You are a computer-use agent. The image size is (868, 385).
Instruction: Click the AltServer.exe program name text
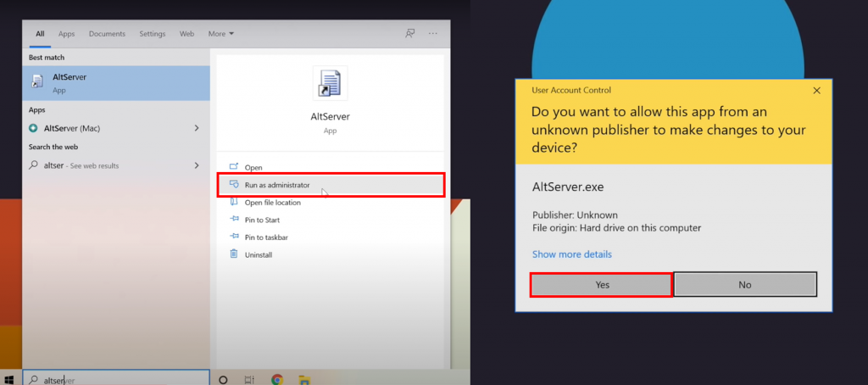[x=567, y=187]
